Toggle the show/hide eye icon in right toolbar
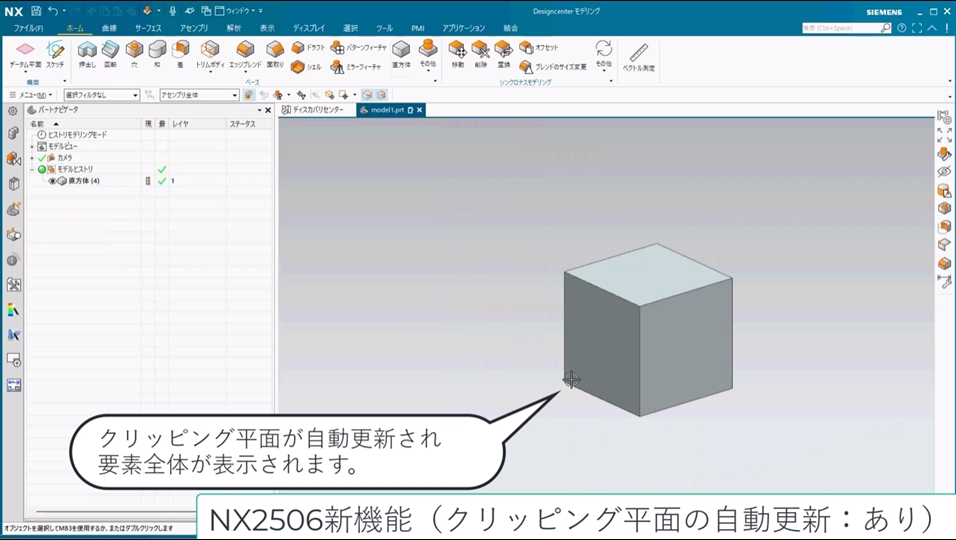The height and width of the screenshot is (540, 956). coord(944,172)
